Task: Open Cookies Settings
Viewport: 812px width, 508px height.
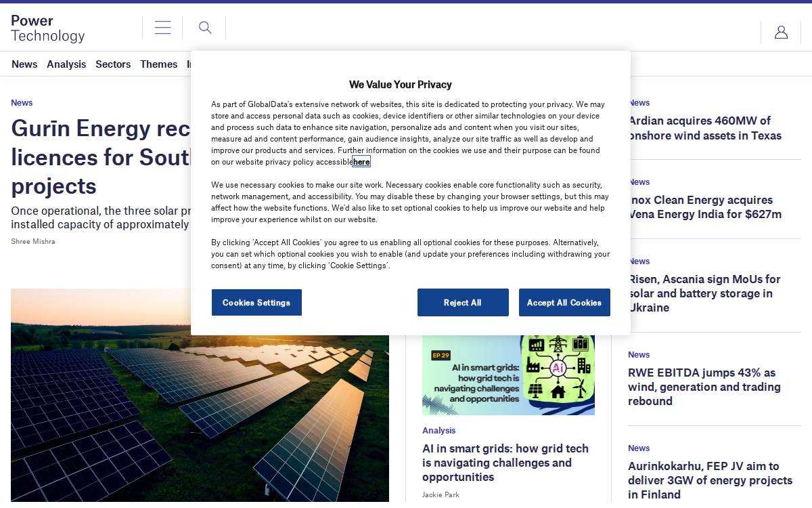Action: (256, 302)
